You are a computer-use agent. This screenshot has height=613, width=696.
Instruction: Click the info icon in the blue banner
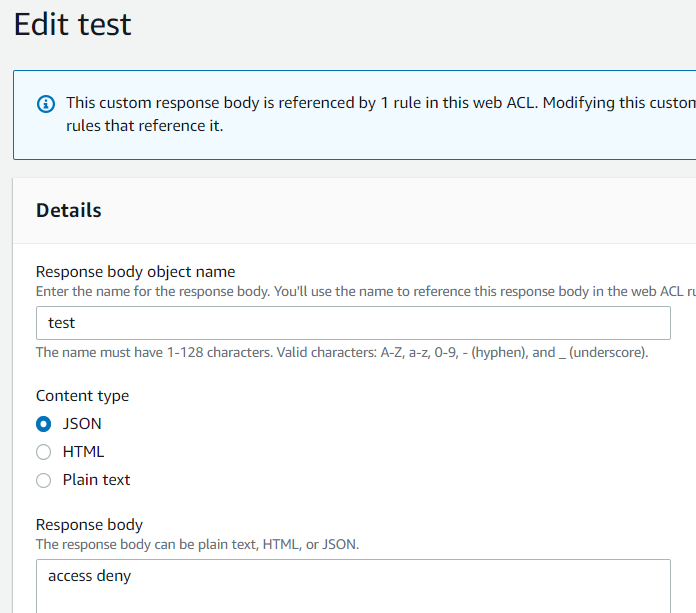coord(46,104)
